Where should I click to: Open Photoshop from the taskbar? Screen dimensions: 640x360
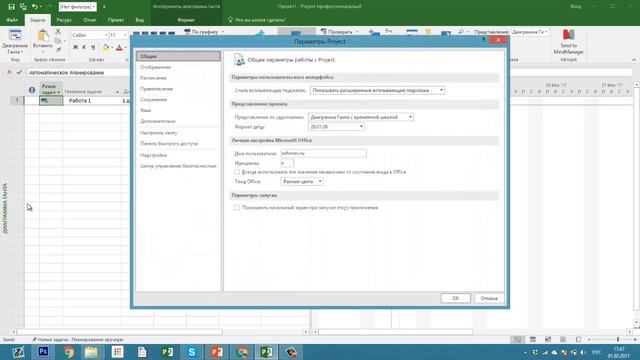click(43, 352)
